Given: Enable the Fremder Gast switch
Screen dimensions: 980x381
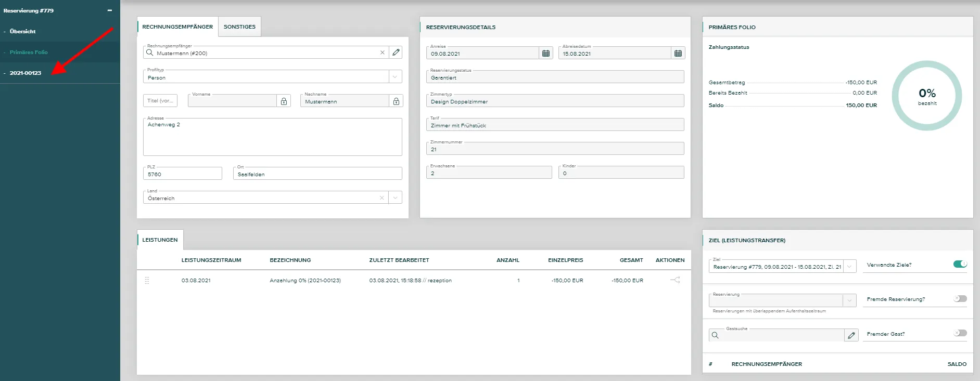Looking at the screenshot, I should 960,333.
